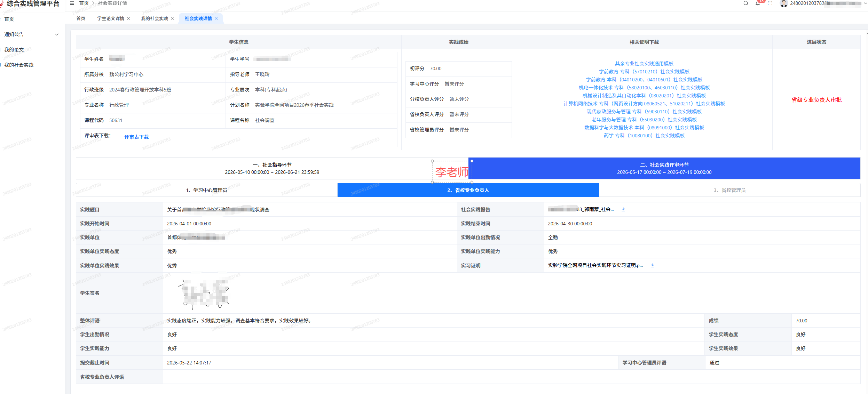Screen dimensions: 868x394
Task: Toggle fullscreen mode icon
Action: 770,3
